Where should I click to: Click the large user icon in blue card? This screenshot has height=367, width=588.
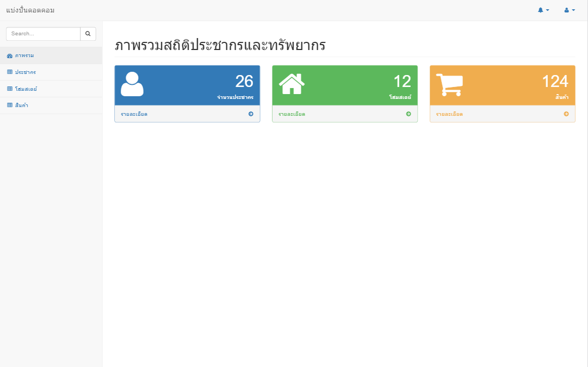pyautogui.click(x=132, y=84)
